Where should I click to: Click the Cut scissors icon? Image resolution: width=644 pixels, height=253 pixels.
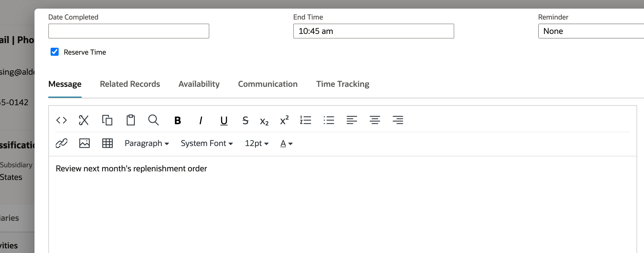[x=84, y=120]
